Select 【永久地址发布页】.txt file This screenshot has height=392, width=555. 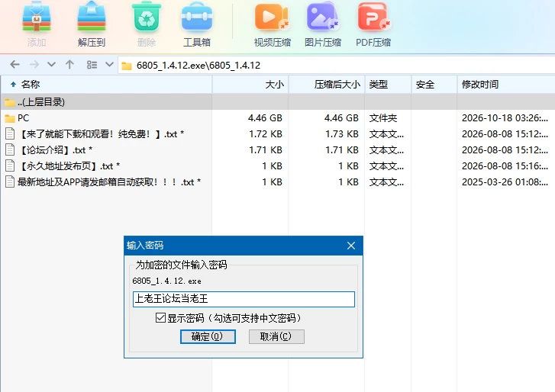point(278,165)
